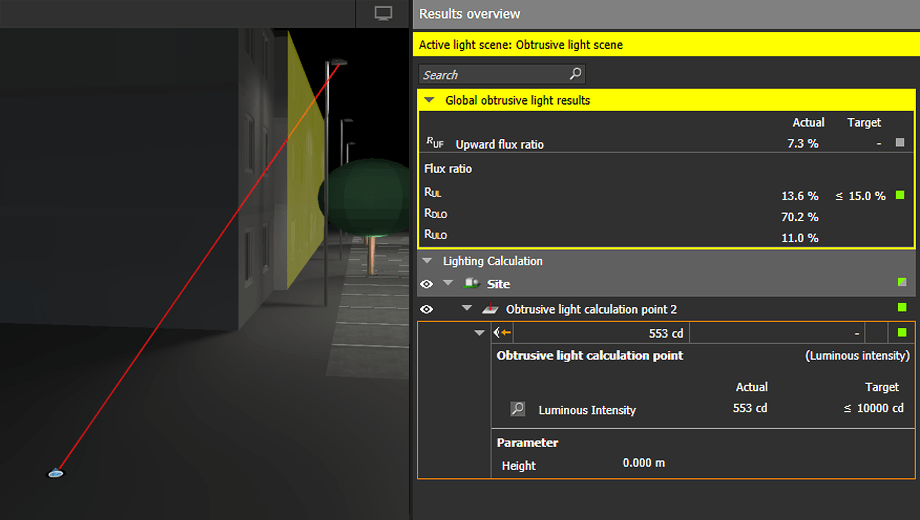Click into the Search input field
The width and height of the screenshot is (920, 520).
(x=492, y=75)
